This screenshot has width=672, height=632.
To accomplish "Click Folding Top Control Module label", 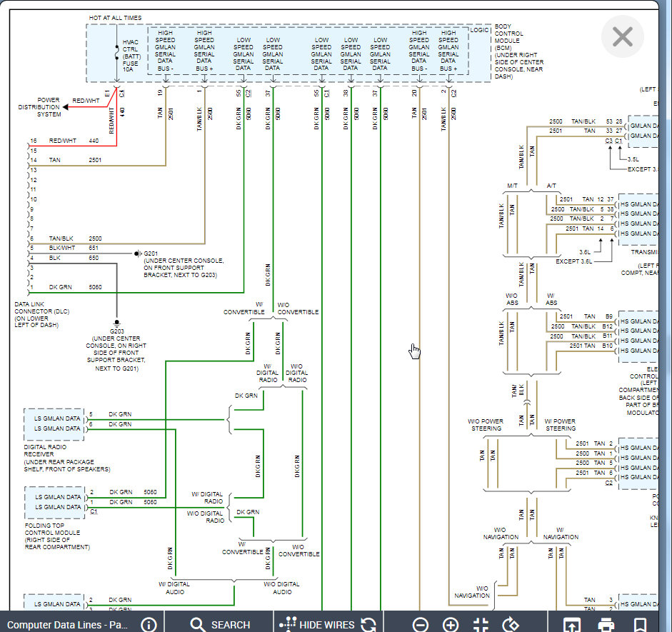I will pyautogui.click(x=57, y=536).
